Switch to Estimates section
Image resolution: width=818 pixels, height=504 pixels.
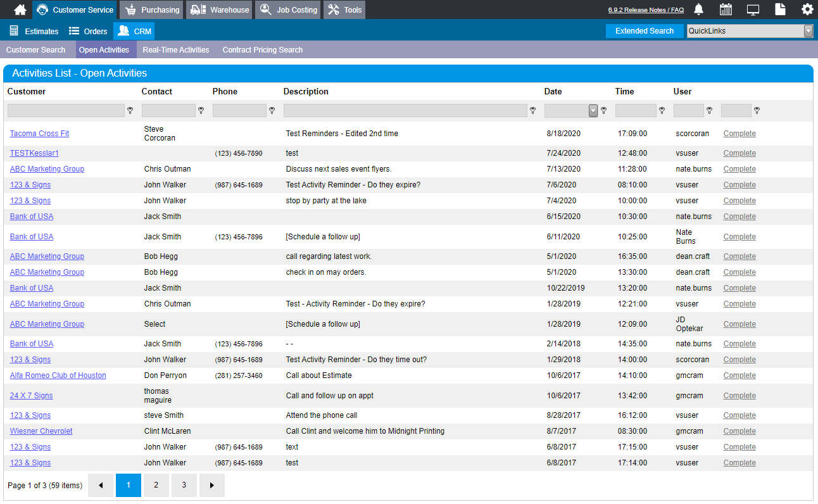(34, 31)
